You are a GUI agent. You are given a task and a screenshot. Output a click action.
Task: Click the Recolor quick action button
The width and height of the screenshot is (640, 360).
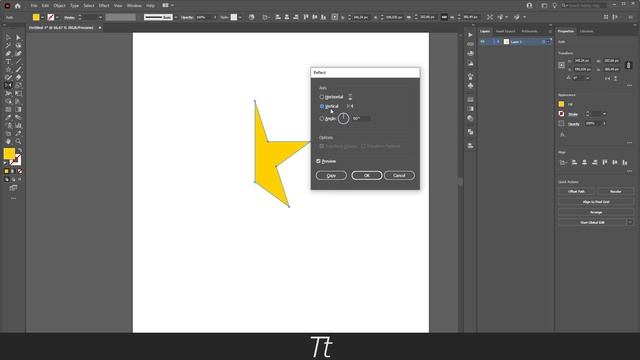point(616,191)
